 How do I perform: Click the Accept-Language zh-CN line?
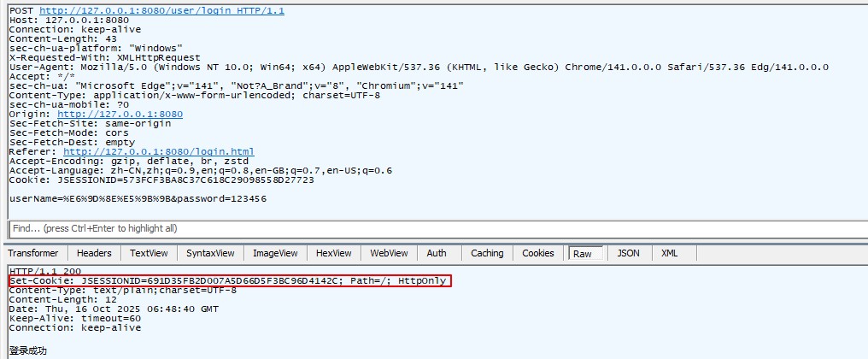point(201,171)
